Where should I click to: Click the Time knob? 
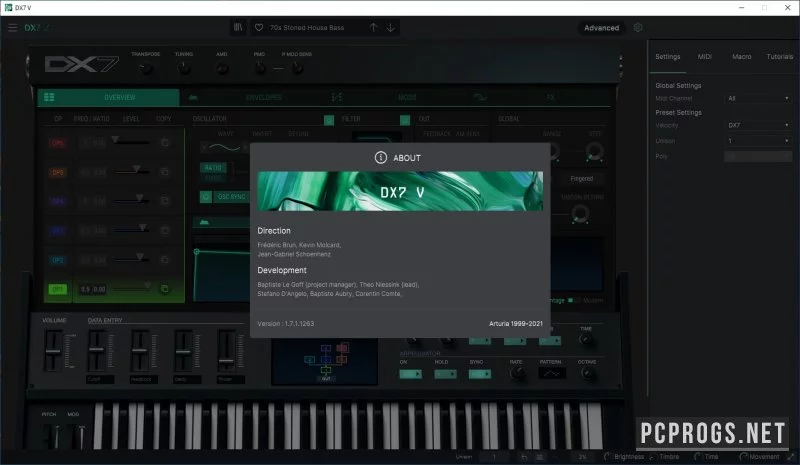tap(586, 339)
